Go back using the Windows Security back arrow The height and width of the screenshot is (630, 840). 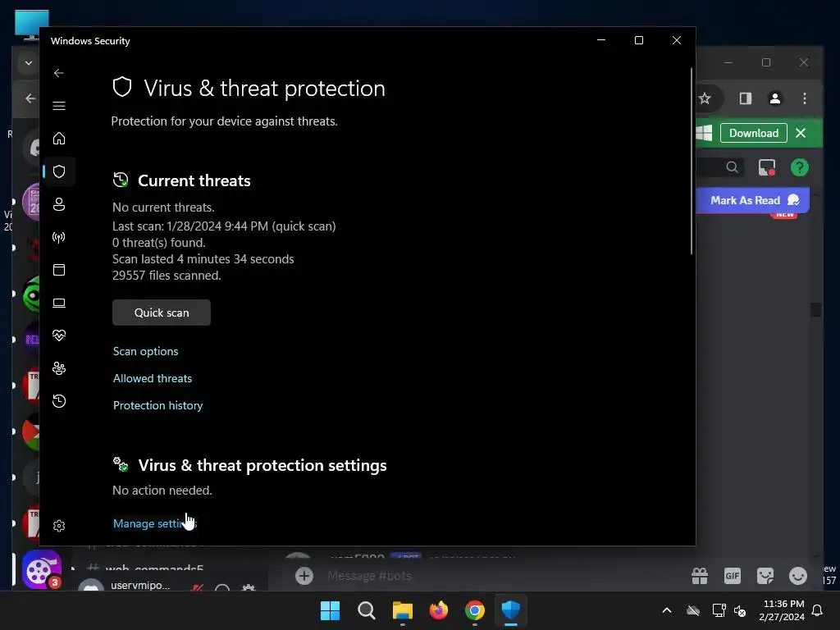tap(59, 73)
